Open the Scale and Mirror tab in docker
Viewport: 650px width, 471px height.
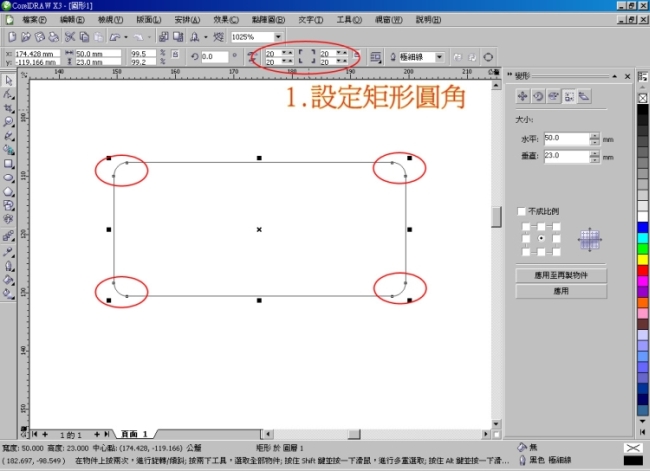(x=553, y=97)
